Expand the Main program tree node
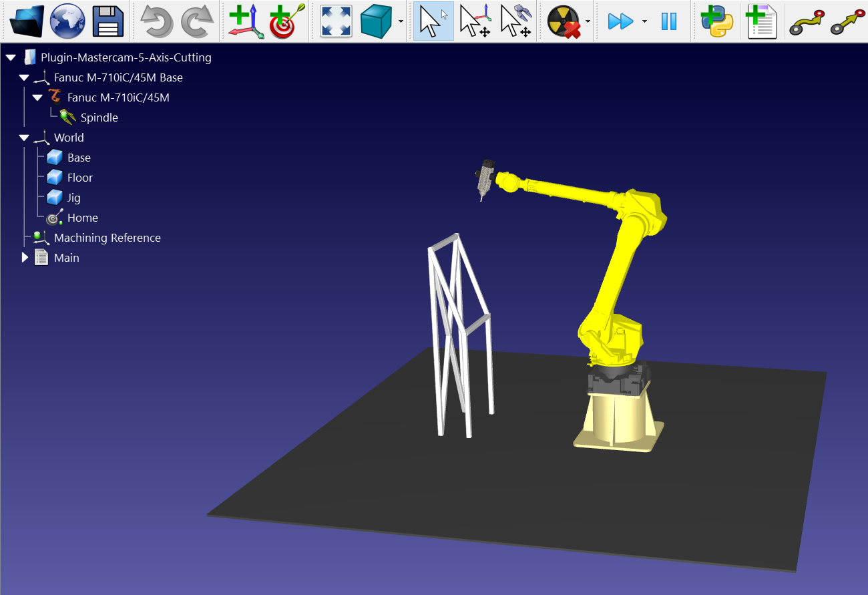This screenshot has width=868, height=595. (x=25, y=258)
